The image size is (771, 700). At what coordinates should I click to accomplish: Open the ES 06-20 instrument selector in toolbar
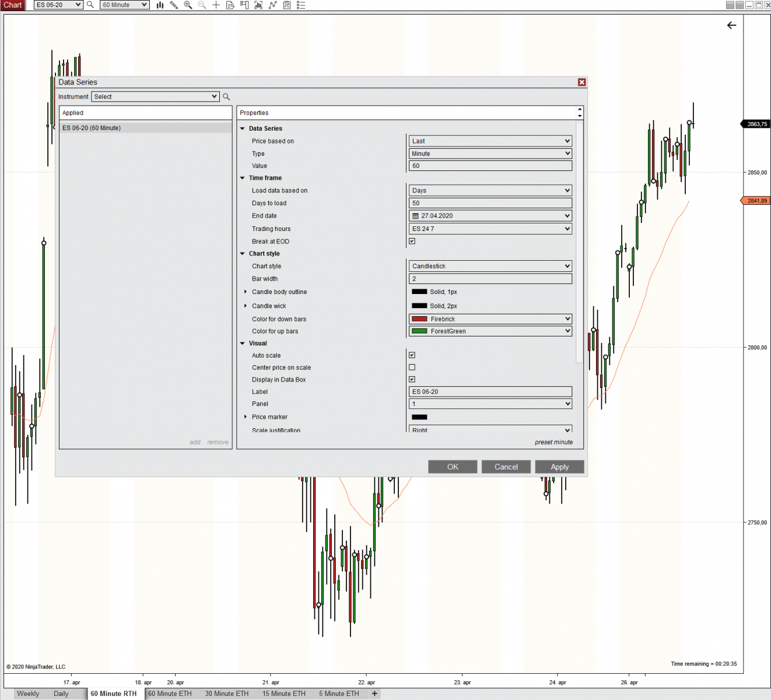pos(58,5)
